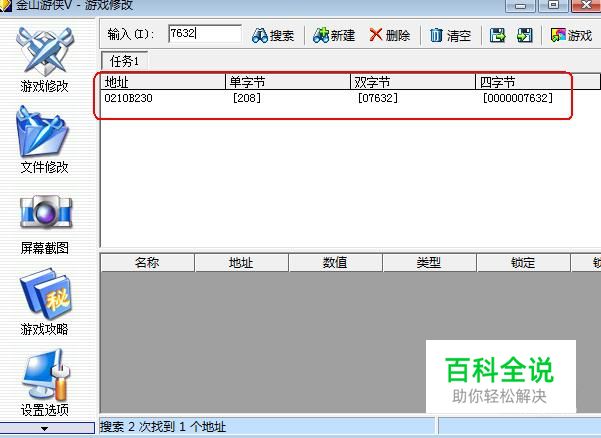Image resolution: width=601 pixels, height=438 pixels.
Task: Click the four-byte value [0000007632]
Action: coord(518,98)
